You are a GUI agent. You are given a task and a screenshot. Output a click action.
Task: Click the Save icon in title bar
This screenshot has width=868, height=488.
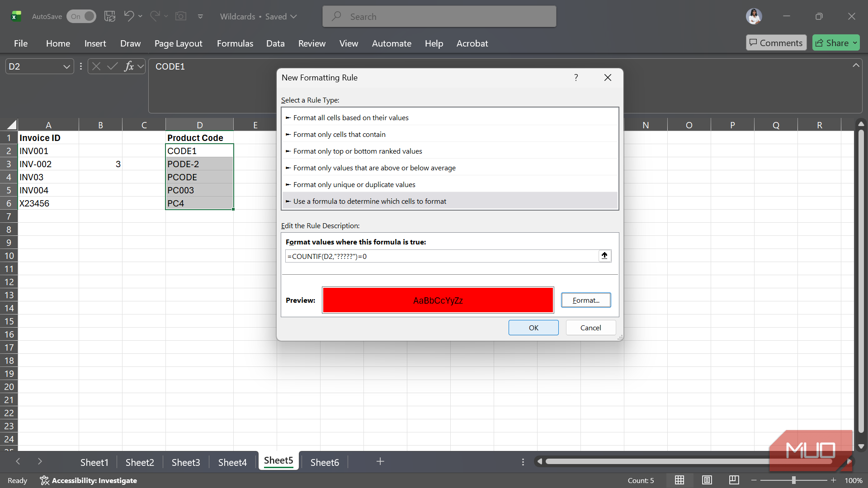[109, 16]
